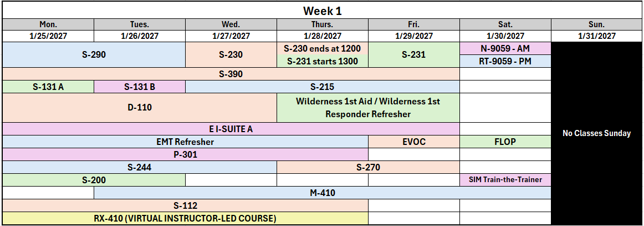Select the S-131 A cell
Image resolution: width=644 pixels, height=226 pixels.
[48, 87]
